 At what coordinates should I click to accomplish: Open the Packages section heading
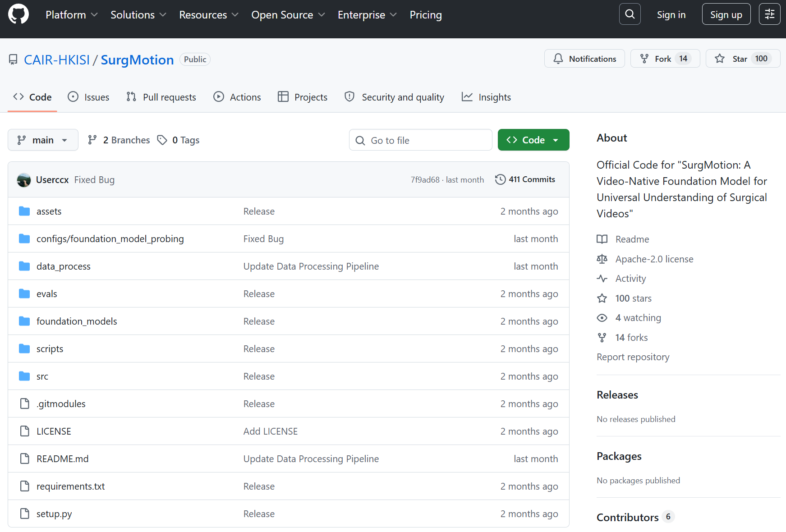[x=619, y=456]
